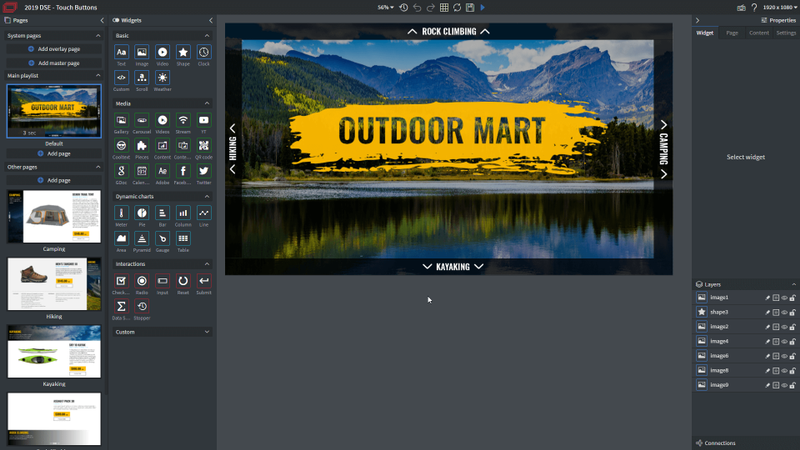The image size is (800, 450).
Task: Toggle lock on shape3 layer
Action: click(x=793, y=312)
